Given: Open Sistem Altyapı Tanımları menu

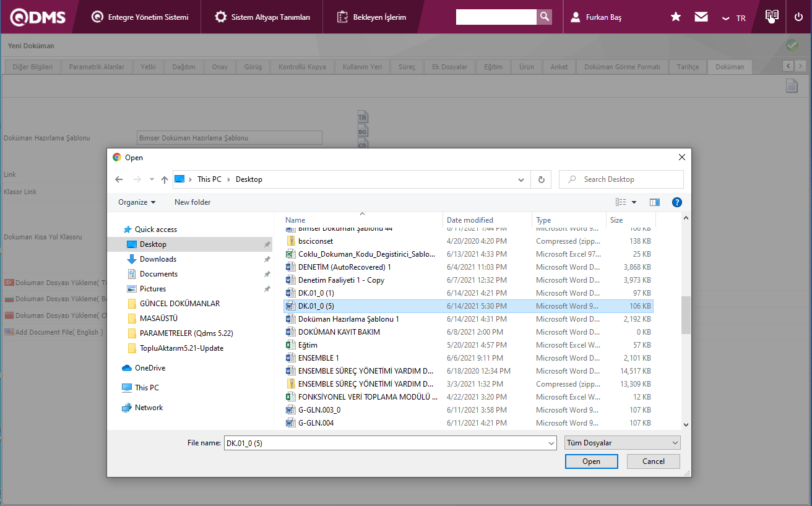Looking at the screenshot, I should click(263, 17).
